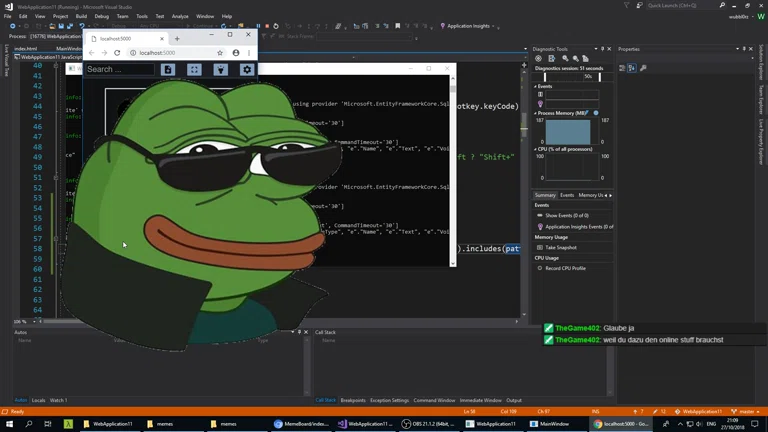Image resolution: width=768 pixels, height=432 pixels.
Task: Open the Chrome profile account icon
Action: 236,53
